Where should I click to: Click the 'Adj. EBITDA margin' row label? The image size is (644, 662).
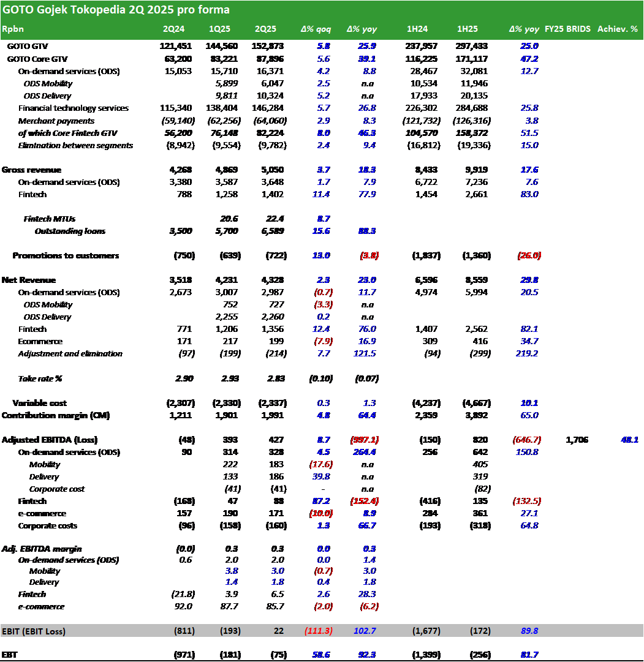(x=42, y=549)
